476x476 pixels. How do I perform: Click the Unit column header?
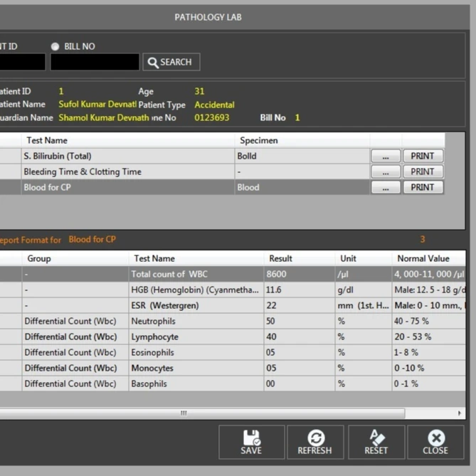click(x=364, y=258)
